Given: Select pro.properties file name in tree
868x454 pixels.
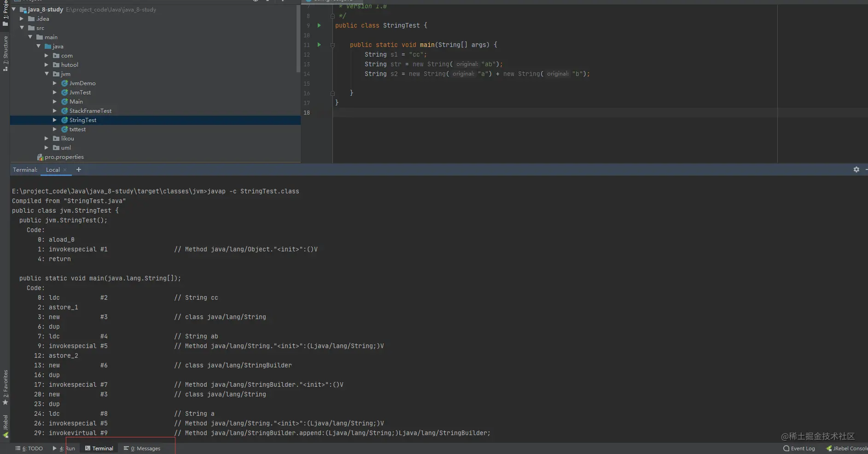Looking at the screenshot, I should click(x=64, y=157).
